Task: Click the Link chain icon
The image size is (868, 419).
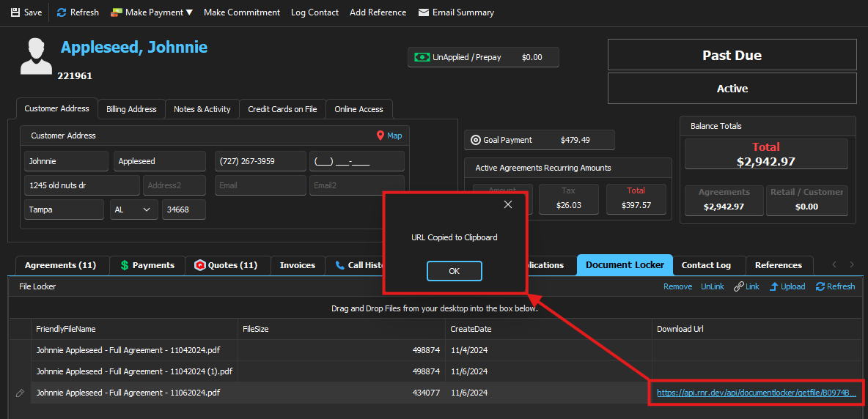Action: click(738, 286)
